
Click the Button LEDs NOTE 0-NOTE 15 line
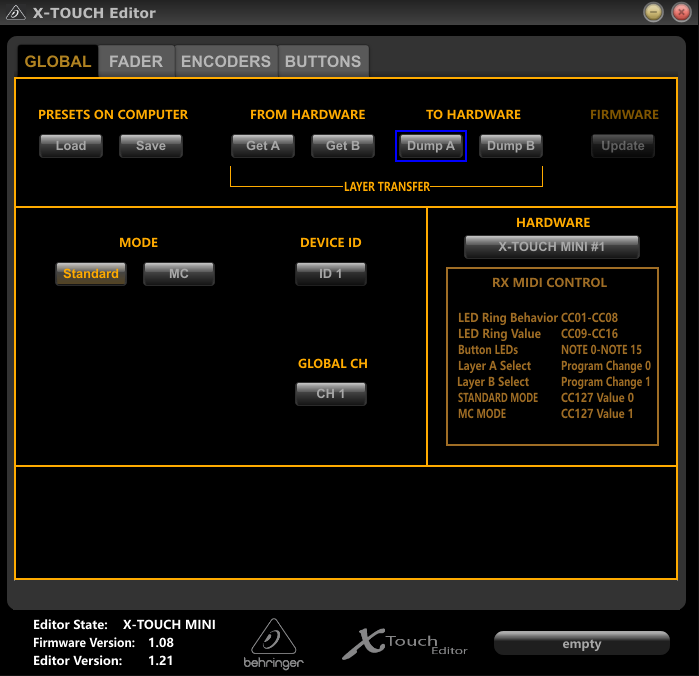click(x=550, y=350)
